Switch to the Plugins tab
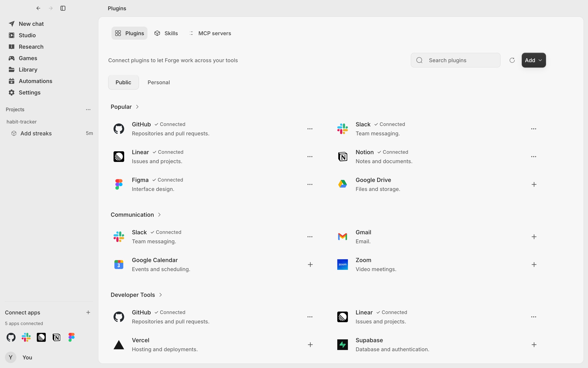The height and width of the screenshot is (368, 588). pos(129,33)
